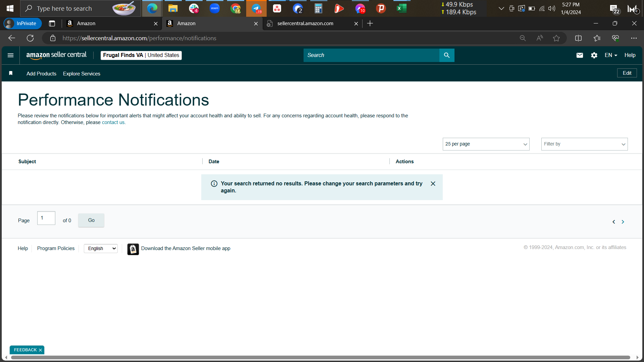Click the Amazon Seller app icon
Image resolution: width=644 pixels, height=362 pixels.
coord(133,249)
